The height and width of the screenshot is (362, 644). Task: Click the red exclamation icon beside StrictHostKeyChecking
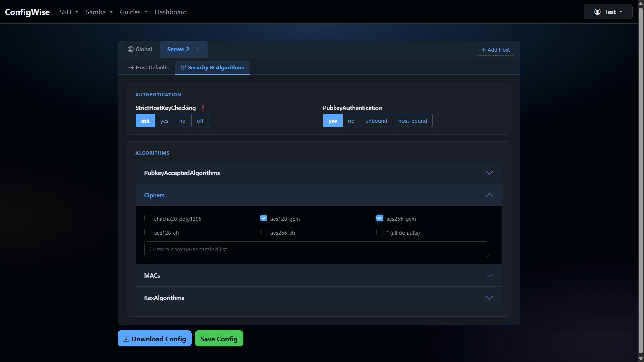pyautogui.click(x=203, y=108)
